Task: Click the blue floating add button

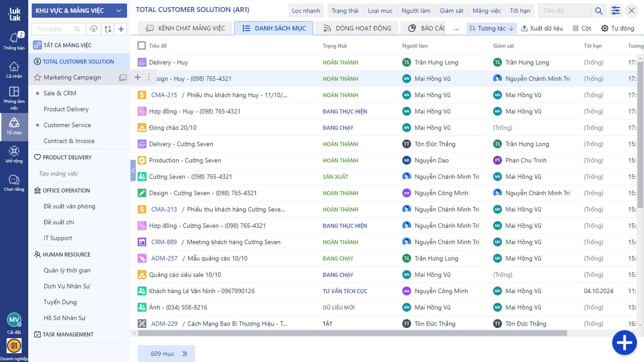Action: click(x=624, y=343)
